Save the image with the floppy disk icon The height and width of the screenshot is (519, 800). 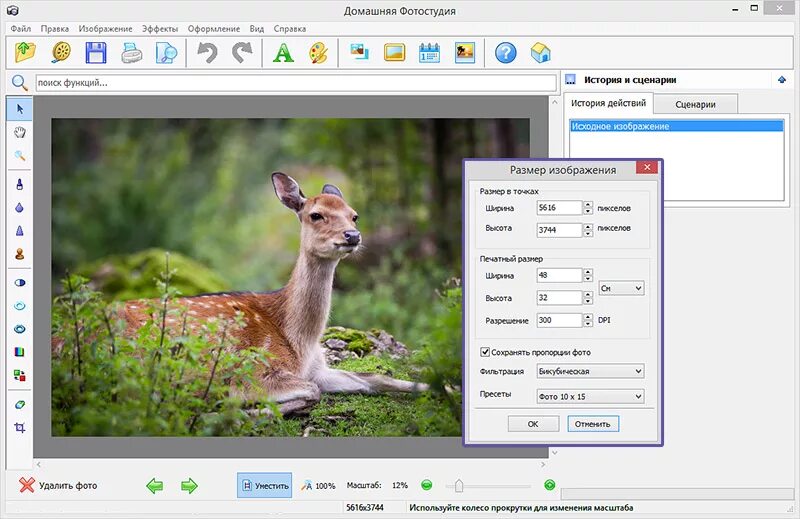coord(96,53)
